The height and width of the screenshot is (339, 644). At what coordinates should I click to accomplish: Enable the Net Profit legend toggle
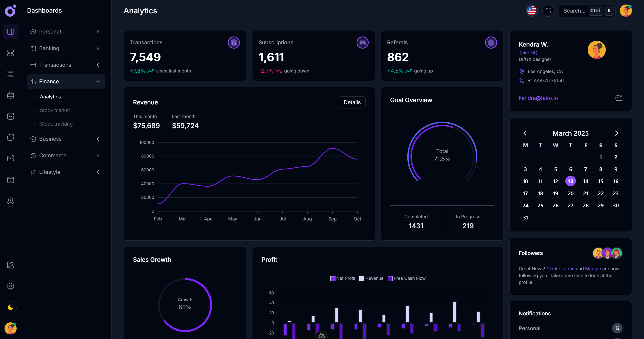pyautogui.click(x=343, y=278)
